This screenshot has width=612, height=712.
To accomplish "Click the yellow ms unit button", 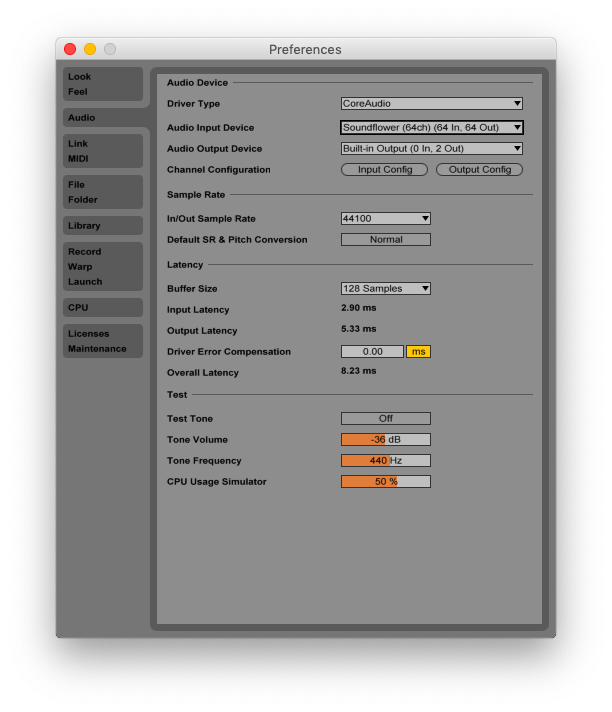I will pyautogui.click(x=419, y=351).
